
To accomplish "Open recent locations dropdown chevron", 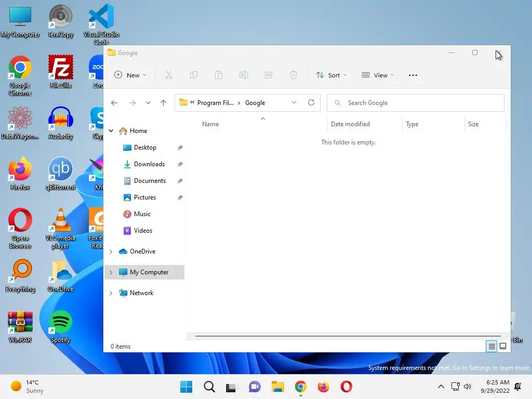I will pyautogui.click(x=148, y=103).
